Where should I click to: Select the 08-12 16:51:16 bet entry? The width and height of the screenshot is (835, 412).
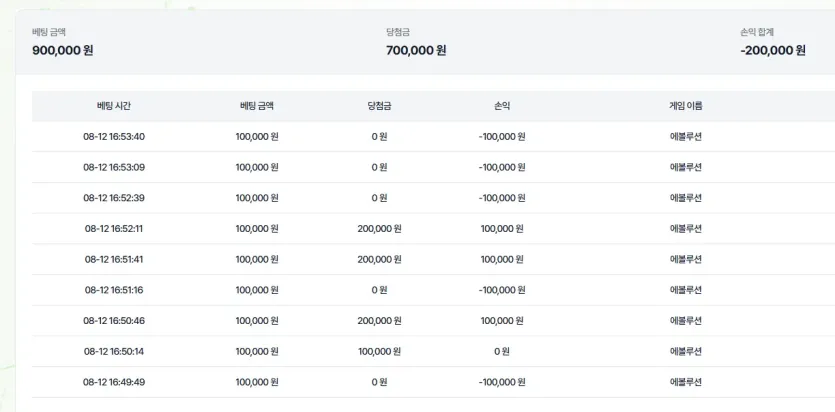tap(114, 290)
